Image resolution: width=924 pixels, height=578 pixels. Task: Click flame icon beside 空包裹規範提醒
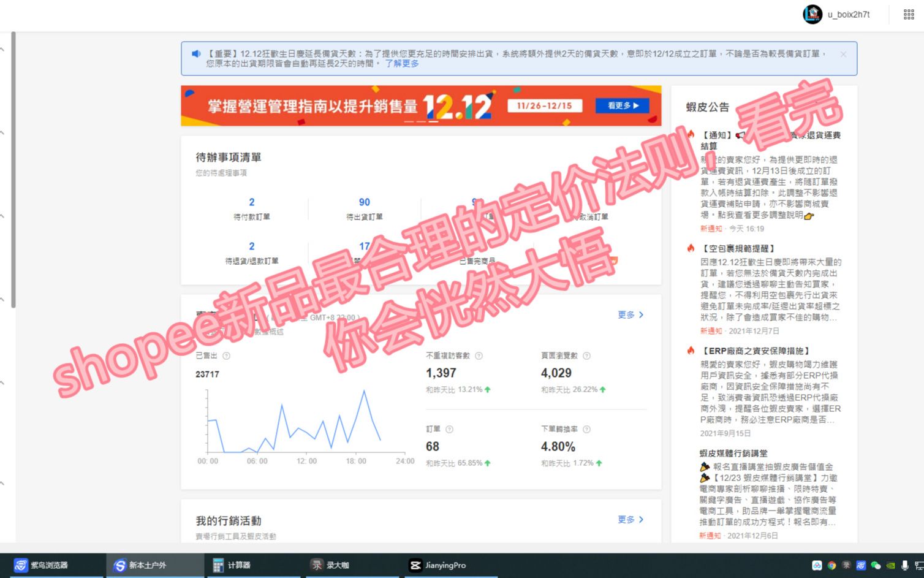691,248
